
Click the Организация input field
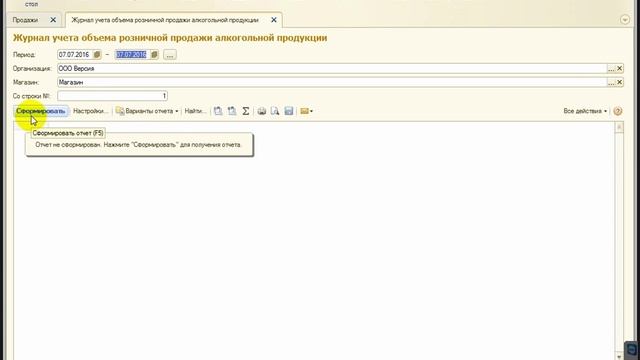pos(332,69)
